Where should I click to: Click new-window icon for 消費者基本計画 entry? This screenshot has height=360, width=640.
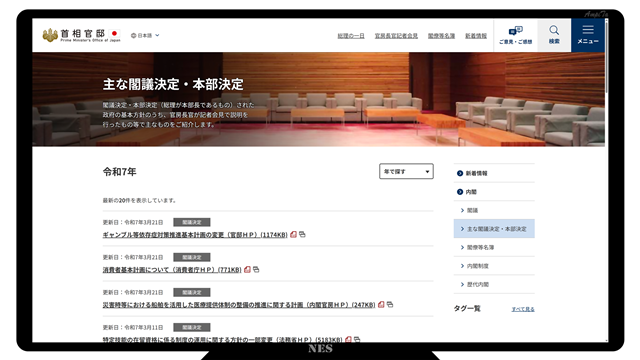[256, 269]
